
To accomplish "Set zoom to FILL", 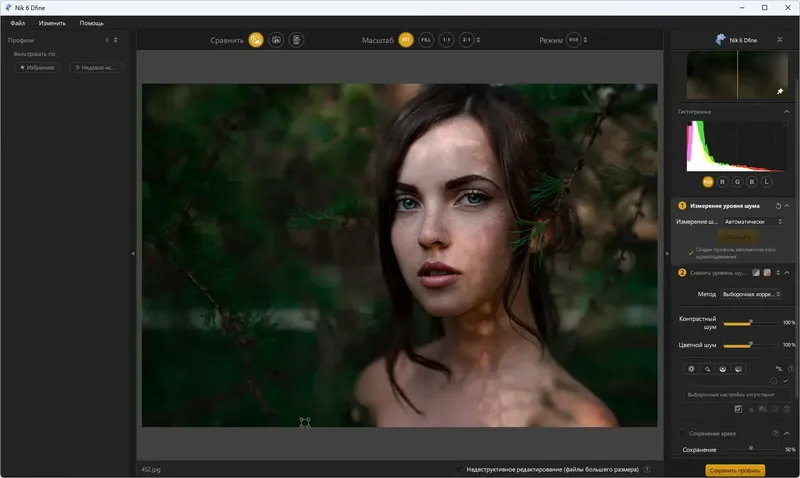I will pyautogui.click(x=426, y=40).
